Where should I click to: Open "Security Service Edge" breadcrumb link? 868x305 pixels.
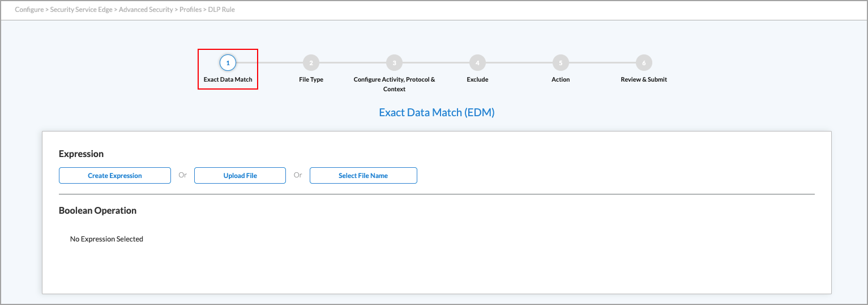(x=81, y=10)
